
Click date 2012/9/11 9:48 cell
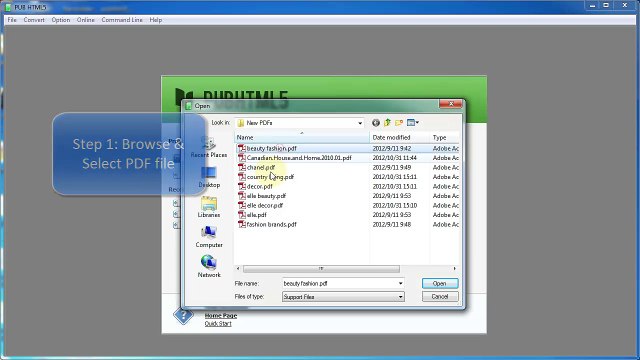pos(391,224)
